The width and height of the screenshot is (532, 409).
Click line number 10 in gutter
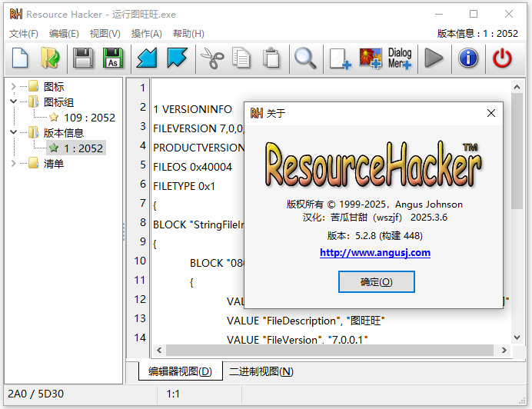click(x=140, y=261)
